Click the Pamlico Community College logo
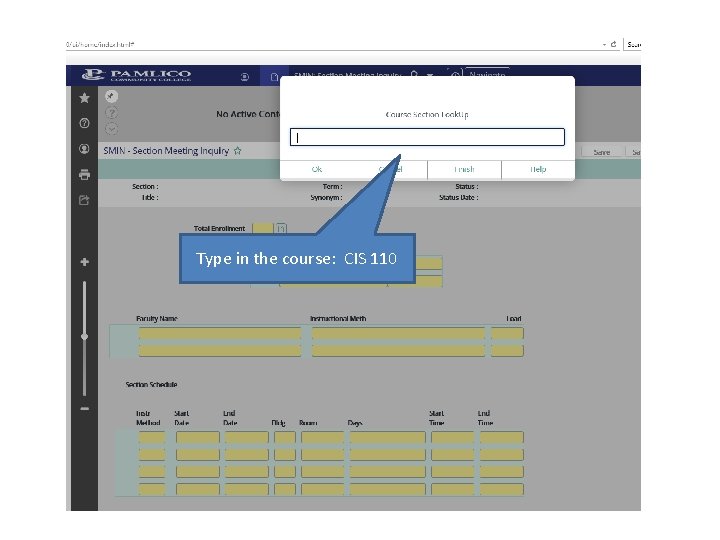This screenshot has height=540, width=720. pyautogui.click(x=136, y=75)
